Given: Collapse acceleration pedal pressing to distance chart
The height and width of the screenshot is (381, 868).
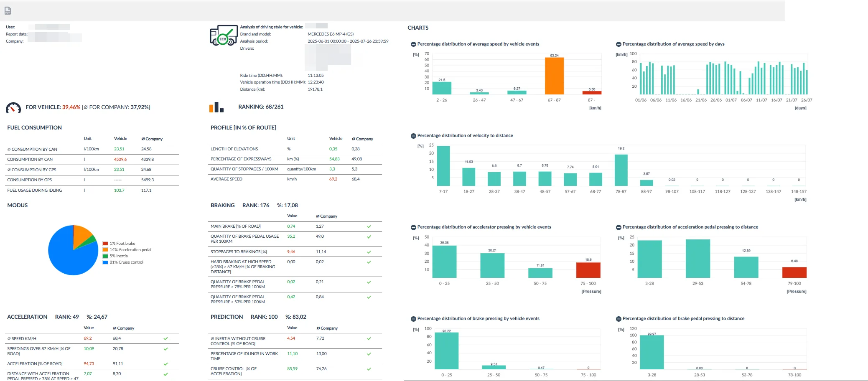Looking at the screenshot, I should click(619, 227).
